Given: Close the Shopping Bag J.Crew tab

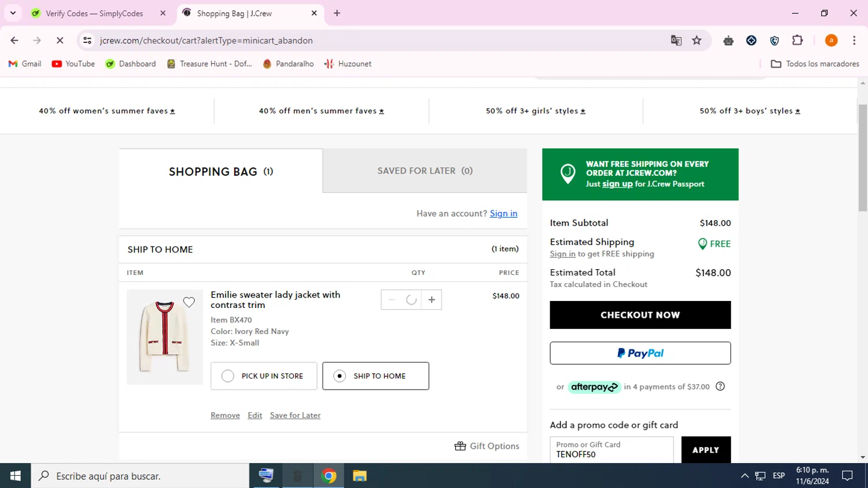Looking at the screenshot, I should pyautogui.click(x=314, y=13).
